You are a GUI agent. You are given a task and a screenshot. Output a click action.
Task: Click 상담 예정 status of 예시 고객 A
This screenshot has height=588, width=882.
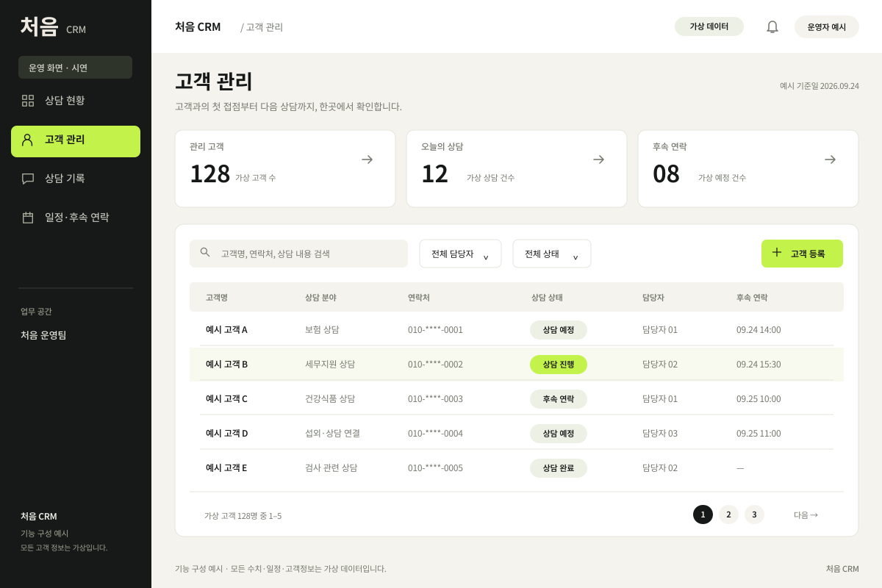pyautogui.click(x=559, y=330)
